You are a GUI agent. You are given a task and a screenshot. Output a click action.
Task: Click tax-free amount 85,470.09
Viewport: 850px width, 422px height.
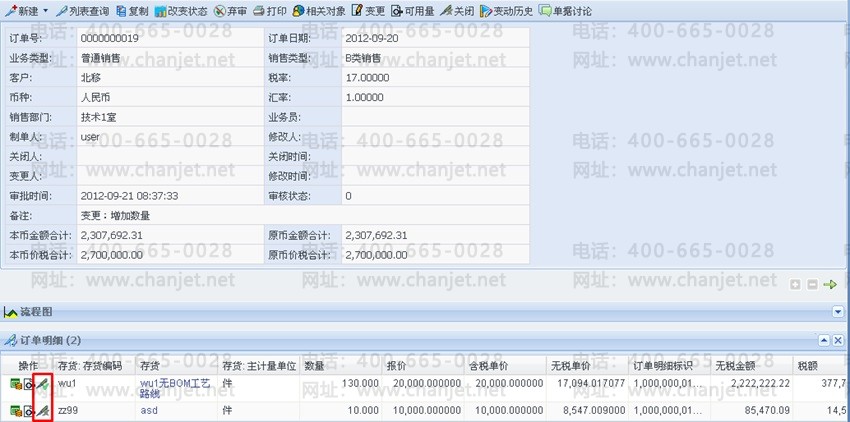[x=767, y=411]
